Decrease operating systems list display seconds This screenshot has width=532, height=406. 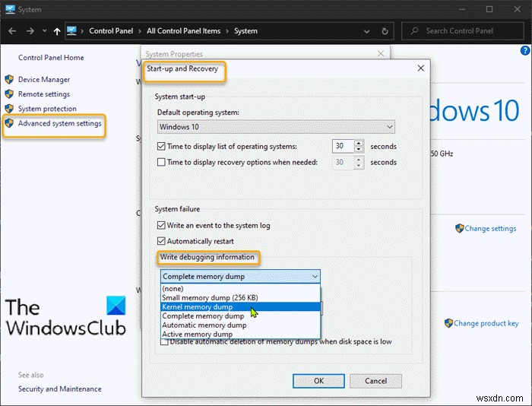(359, 149)
